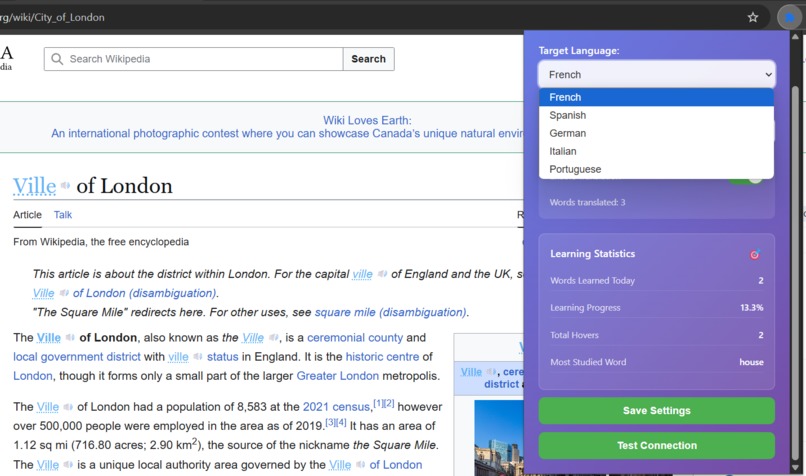The image size is (806, 476).
Task: Play audio for Ville in the page title
Action: (x=65, y=186)
